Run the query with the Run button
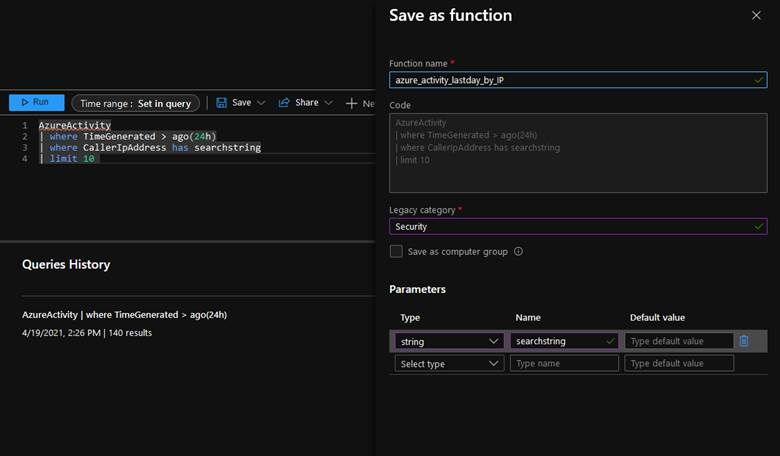The image size is (780, 456). 36,102
